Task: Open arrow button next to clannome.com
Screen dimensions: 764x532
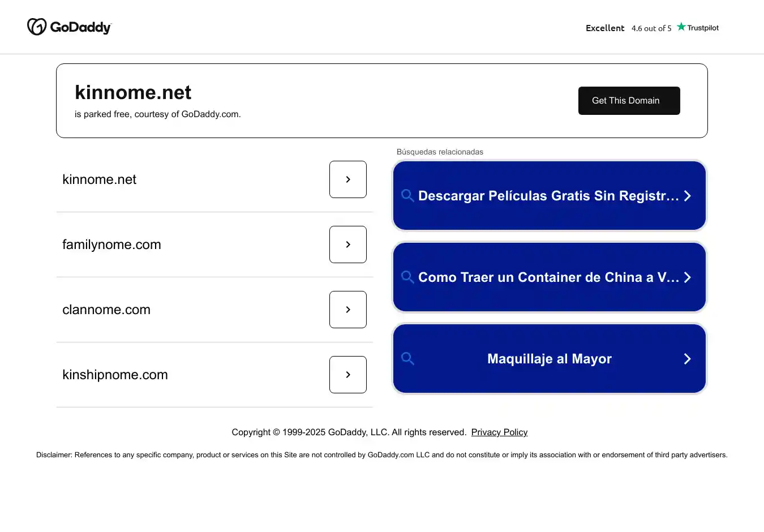Action: (348, 310)
